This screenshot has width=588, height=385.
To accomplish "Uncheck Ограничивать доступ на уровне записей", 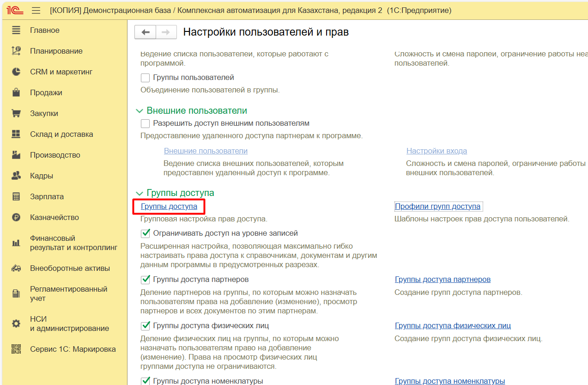I will coord(145,233).
